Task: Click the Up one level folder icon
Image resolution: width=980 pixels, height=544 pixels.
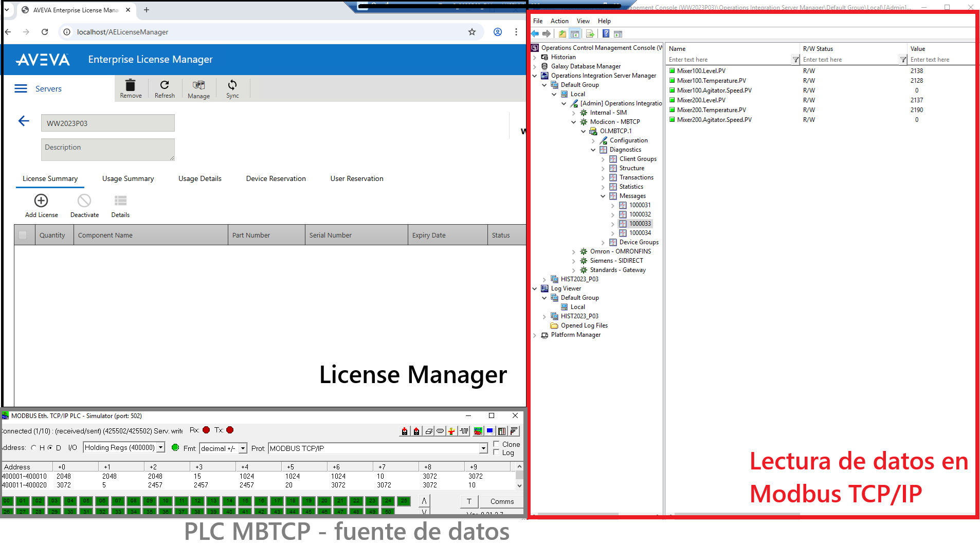Action: 562,34
